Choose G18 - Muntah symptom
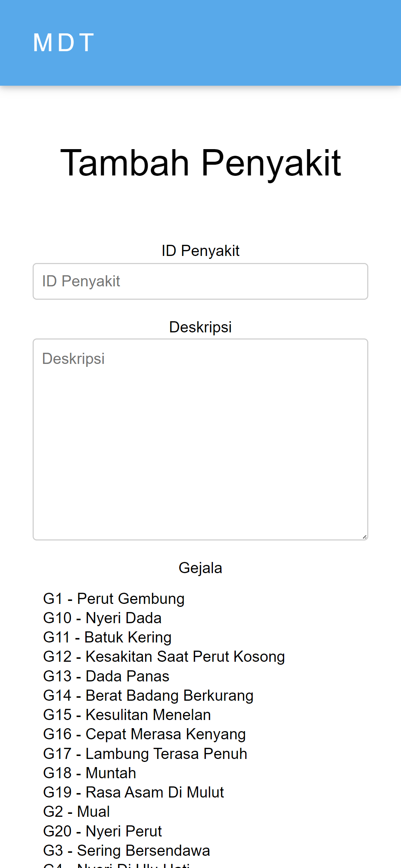Screen dimensions: 401x868 [89, 773]
